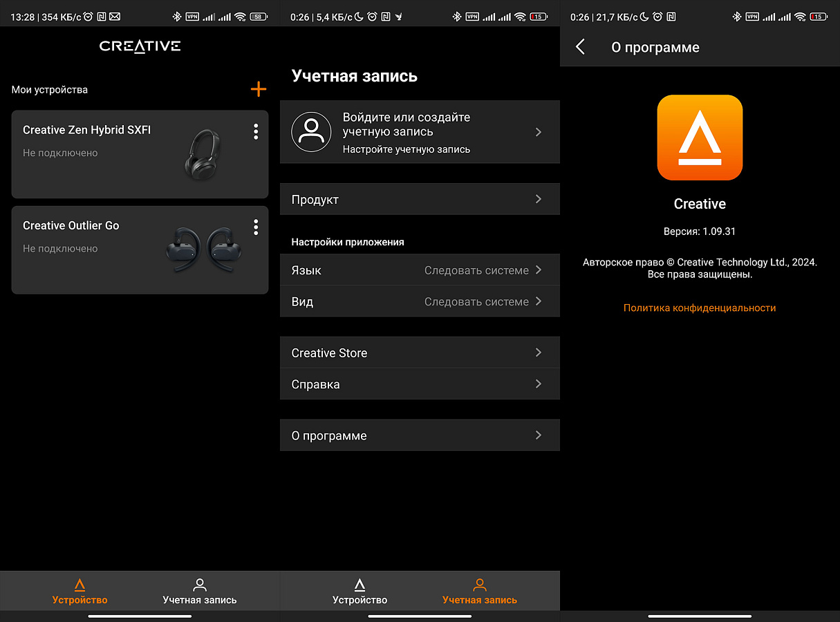
Task: Open Политика конфиденциальности link
Action: click(700, 308)
